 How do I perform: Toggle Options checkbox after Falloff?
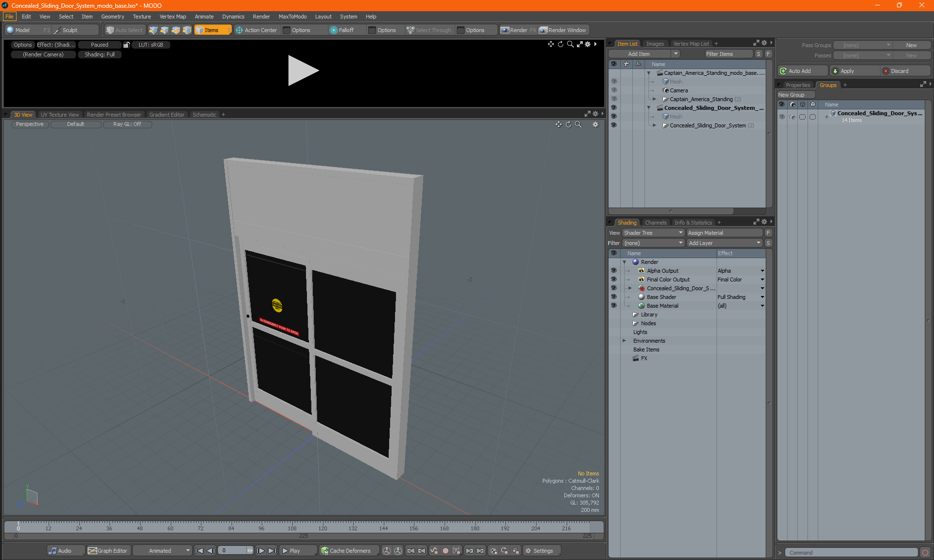372,30
